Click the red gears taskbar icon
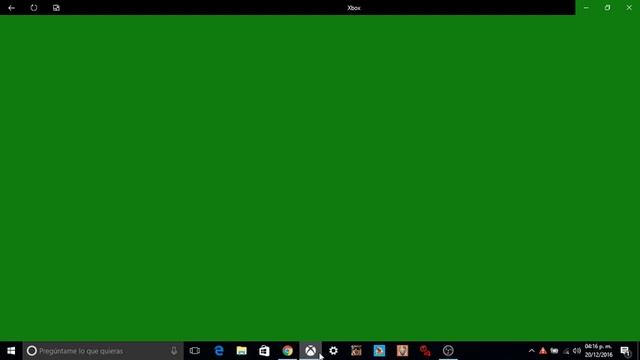The width and height of the screenshot is (640, 360). click(x=425, y=351)
